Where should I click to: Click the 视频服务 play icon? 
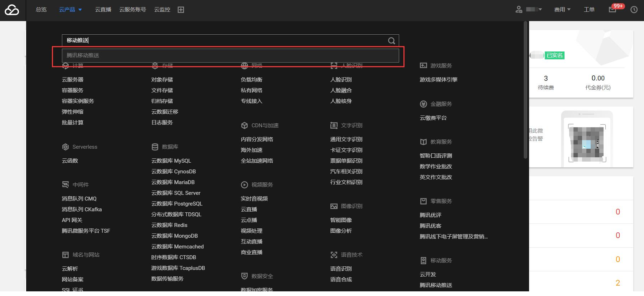tap(244, 185)
